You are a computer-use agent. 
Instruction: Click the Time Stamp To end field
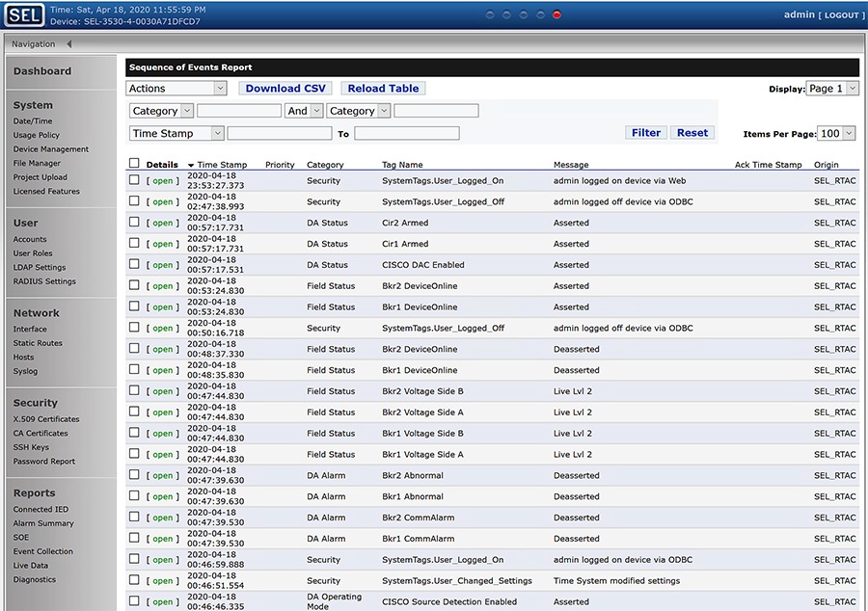(407, 133)
